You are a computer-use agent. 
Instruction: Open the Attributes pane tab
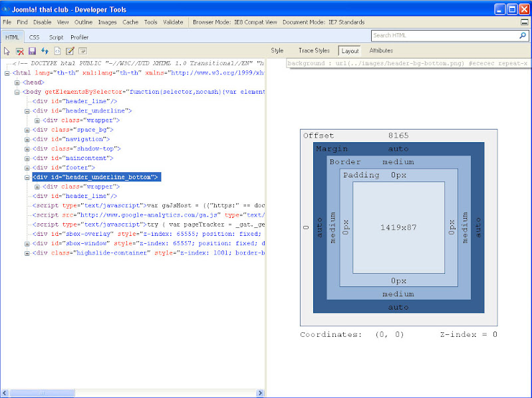click(x=381, y=50)
